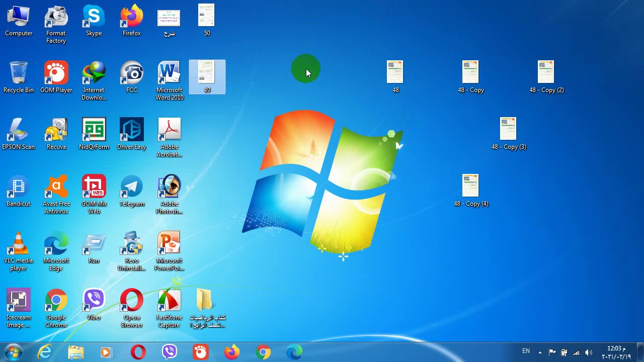Open GOM Player from the taskbar
The width and height of the screenshot is (644, 362).
(x=201, y=352)
